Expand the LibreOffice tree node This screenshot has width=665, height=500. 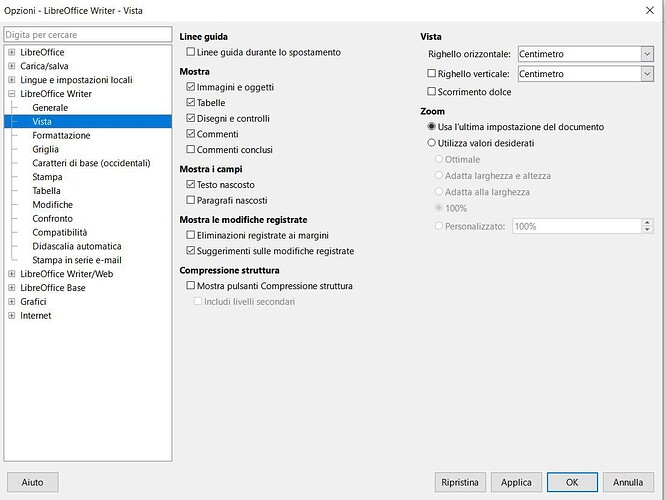(x=12, y=53)
